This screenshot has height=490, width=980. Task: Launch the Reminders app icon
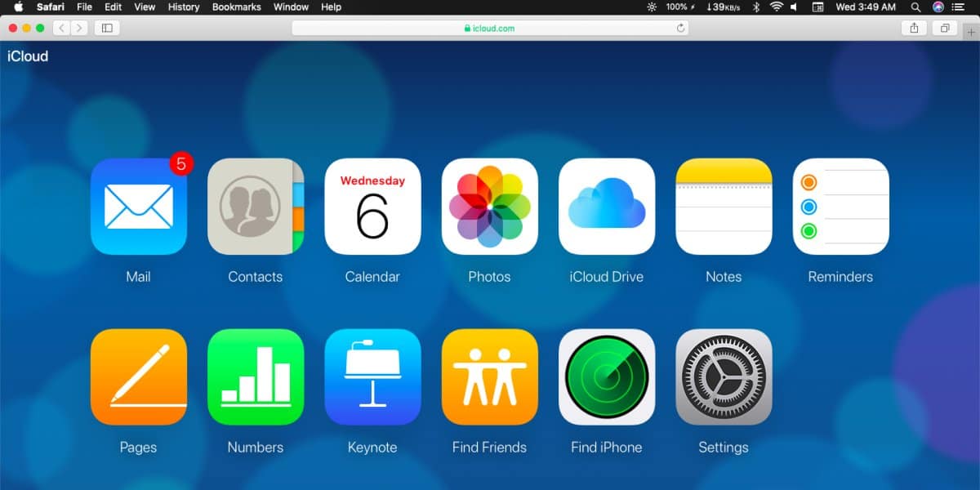[840, 207]
